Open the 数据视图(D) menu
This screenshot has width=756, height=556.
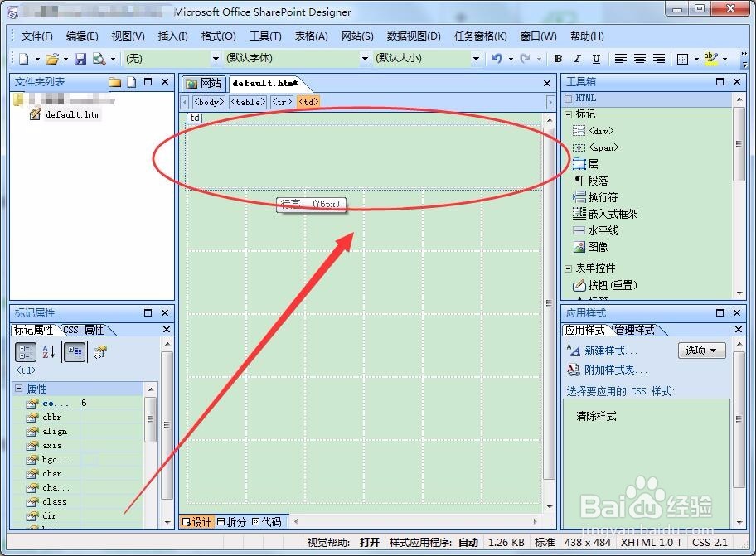(414, 36)
